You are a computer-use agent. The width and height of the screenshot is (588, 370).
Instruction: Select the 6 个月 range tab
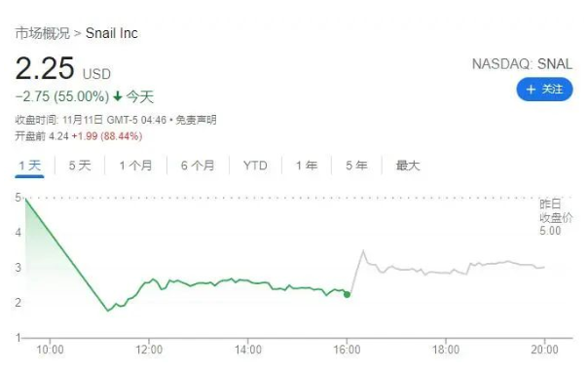point(198,166)
